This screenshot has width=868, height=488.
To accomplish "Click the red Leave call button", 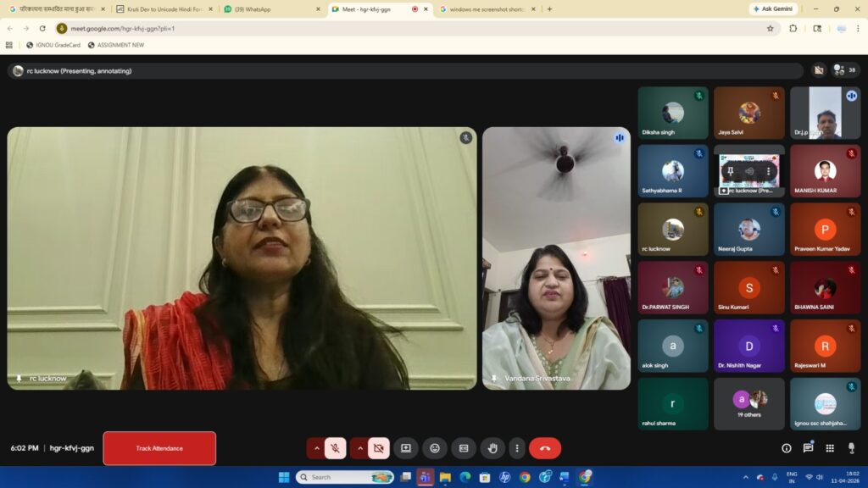I will (x=544, y=448).
